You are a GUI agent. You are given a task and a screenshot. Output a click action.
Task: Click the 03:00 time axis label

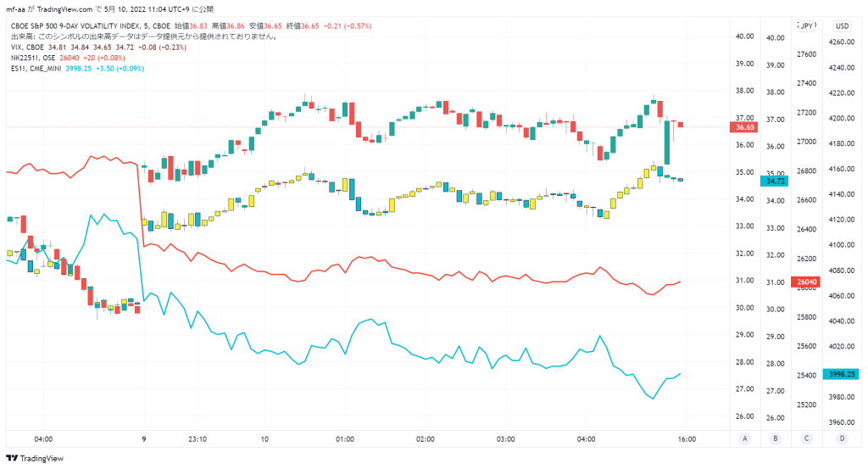(x=505, y=439)
